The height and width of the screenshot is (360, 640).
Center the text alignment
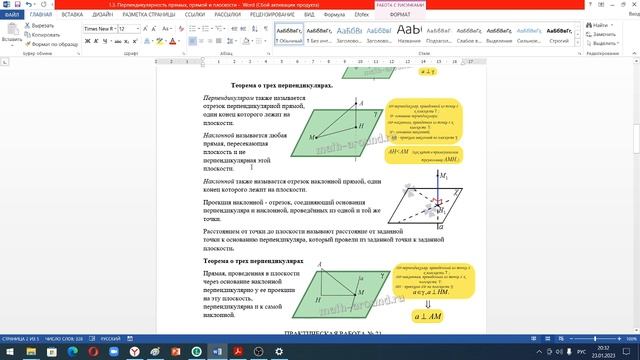(x=201, y=41)
